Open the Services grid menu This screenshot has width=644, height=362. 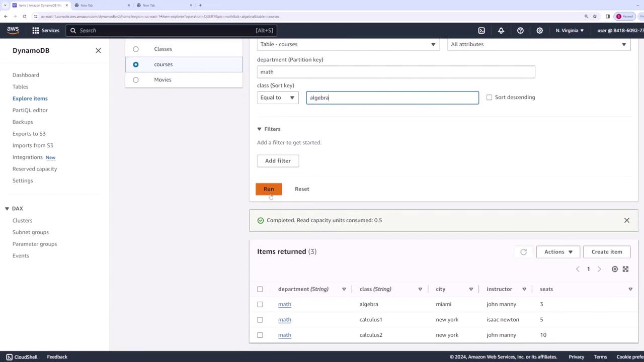pyautogui.click(x=46, y=30)
